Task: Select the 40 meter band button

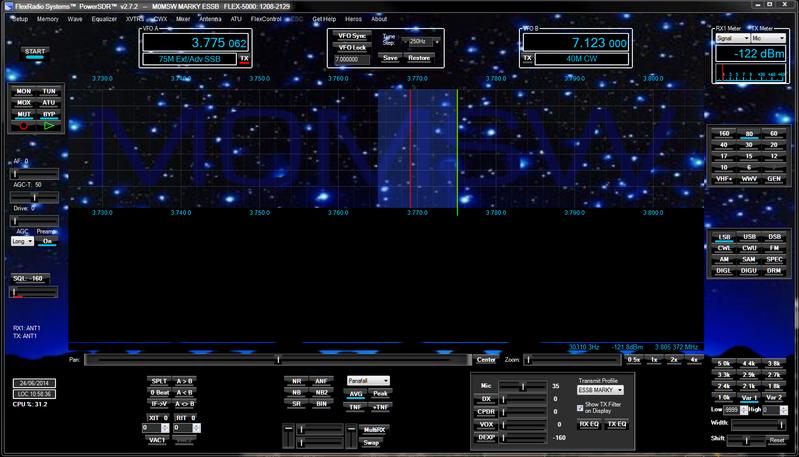Action: pos(724,145)
